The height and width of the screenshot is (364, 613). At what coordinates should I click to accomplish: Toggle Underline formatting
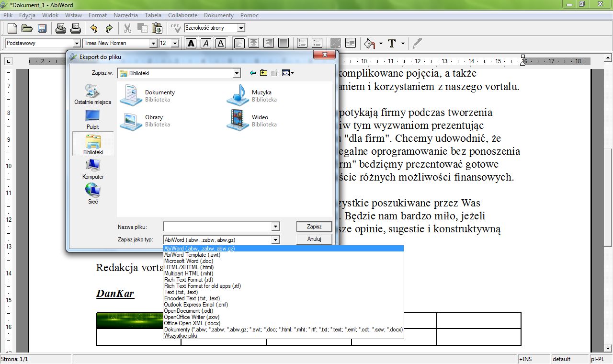[221, 43]
